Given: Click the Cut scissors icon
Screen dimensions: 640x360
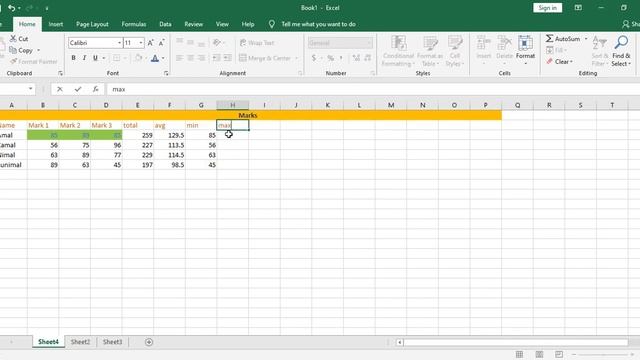Looking at the screenshot, I should [x=13, y=39].
